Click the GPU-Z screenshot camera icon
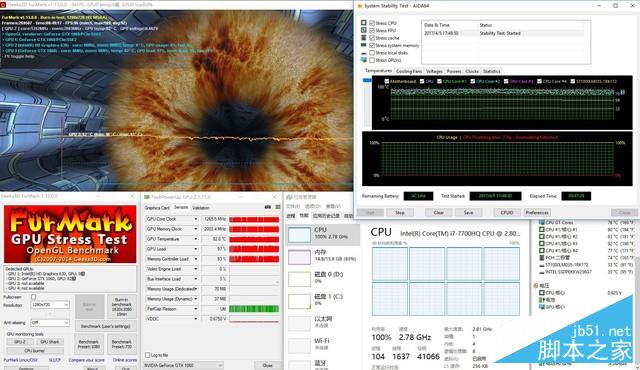The width and height of the screenshot is (640, 370). [268, 207]
